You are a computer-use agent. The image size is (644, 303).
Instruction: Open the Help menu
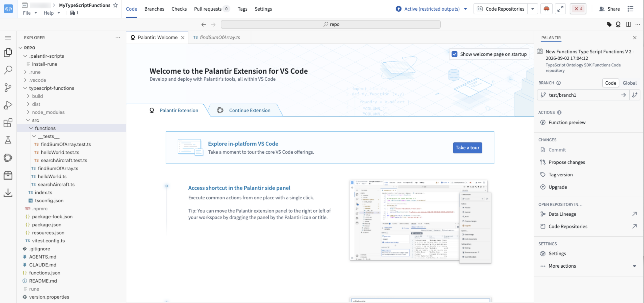click(52, 13)
